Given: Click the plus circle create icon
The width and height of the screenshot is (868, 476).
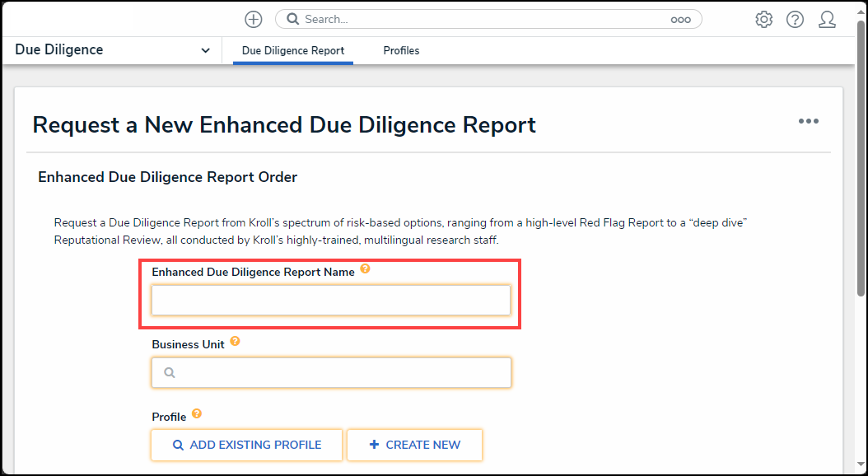Looking at the screenshot, I should 254,20.
